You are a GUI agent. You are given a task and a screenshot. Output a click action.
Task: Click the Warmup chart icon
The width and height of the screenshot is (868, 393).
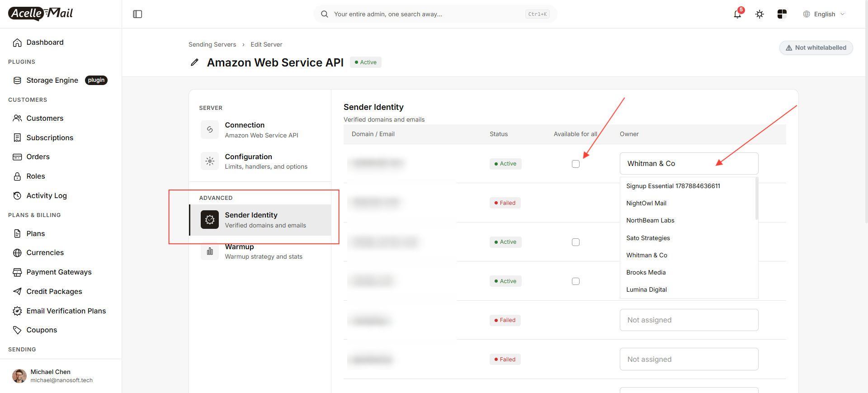pos(210,251)
